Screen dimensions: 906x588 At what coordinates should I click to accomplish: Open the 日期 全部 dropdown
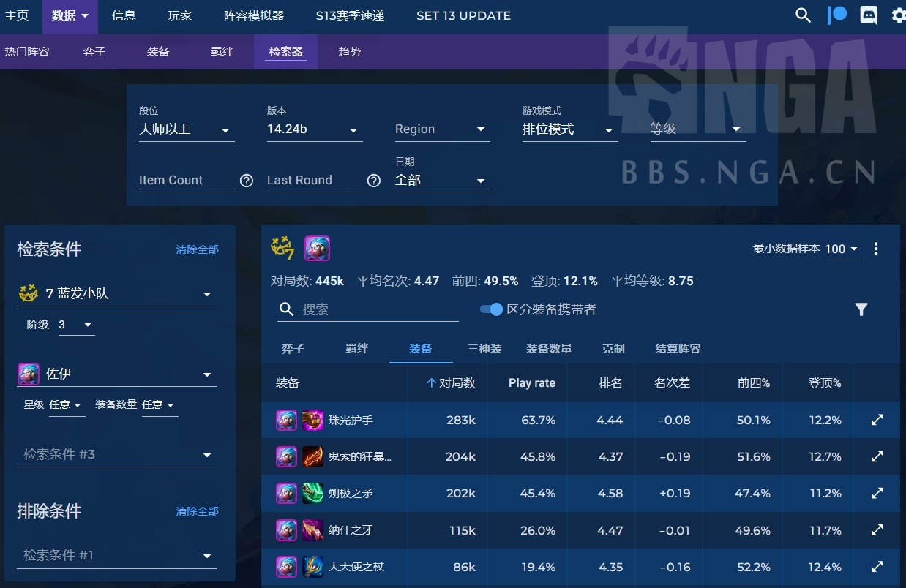443,181
